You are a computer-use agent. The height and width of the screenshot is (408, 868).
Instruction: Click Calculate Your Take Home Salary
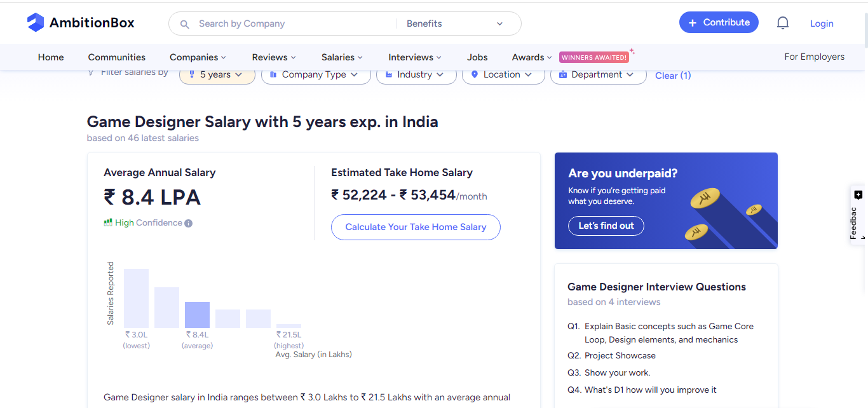pyautogui.click(x=416, y=227)
